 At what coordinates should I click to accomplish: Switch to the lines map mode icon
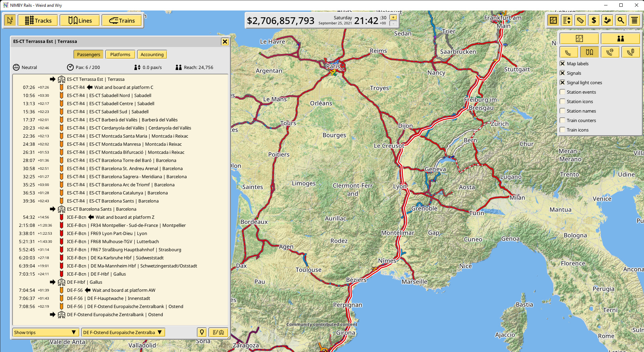(590, 52)
